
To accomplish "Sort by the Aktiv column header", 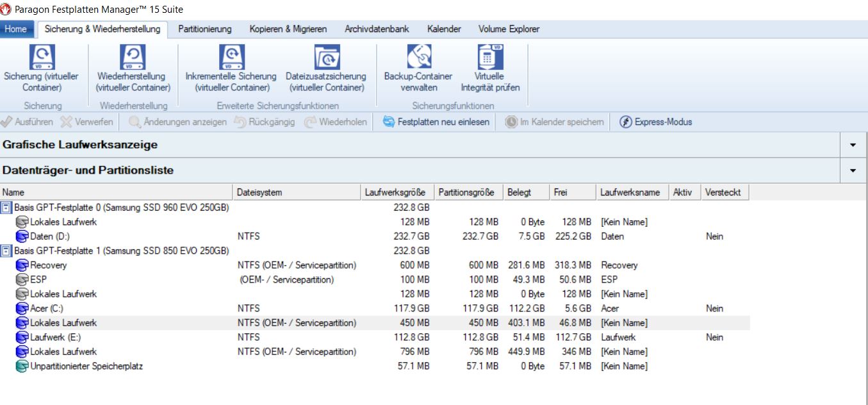I will (x=684, y=192).
